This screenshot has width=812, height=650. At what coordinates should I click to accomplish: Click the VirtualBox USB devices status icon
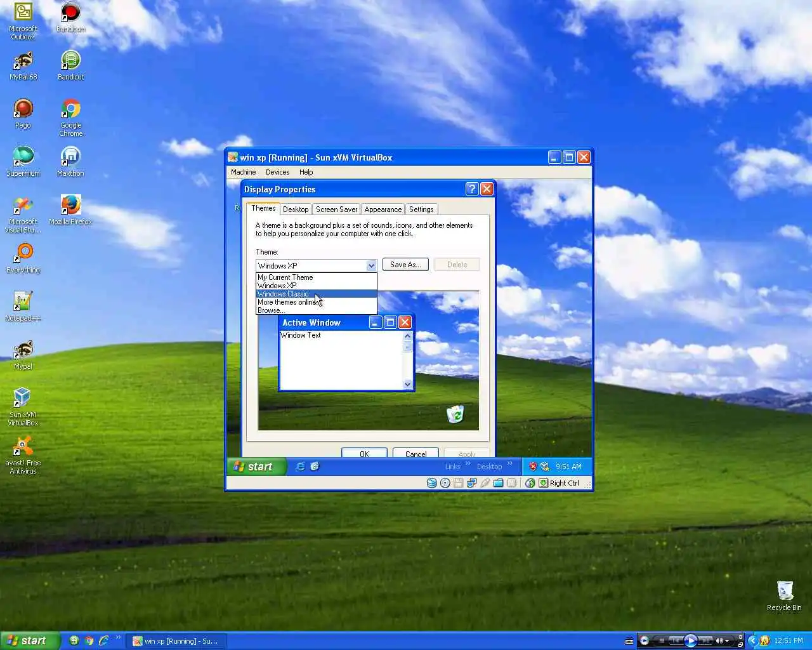point(485,483)
